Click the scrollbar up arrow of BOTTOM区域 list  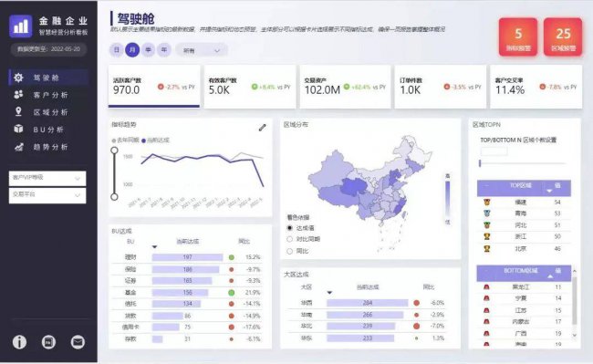[575, 271]
